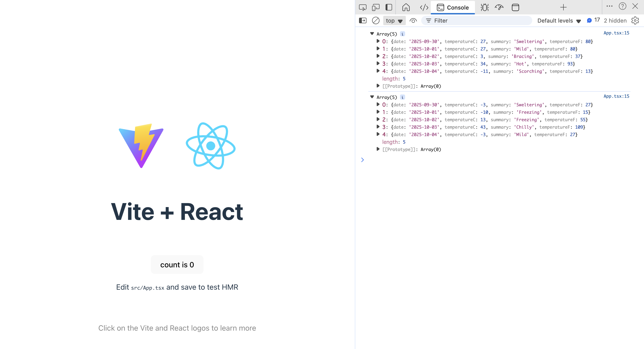Open the Welcome home icon tab

[406, 7]
